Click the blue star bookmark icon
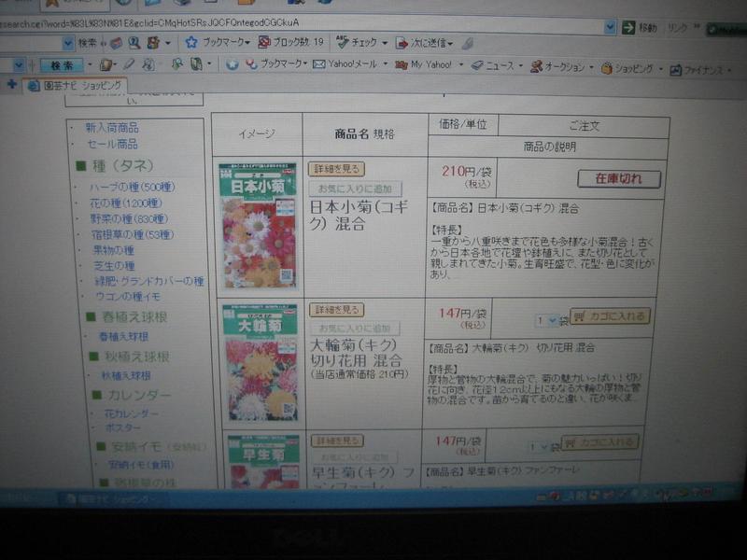 tap(191, 42)
